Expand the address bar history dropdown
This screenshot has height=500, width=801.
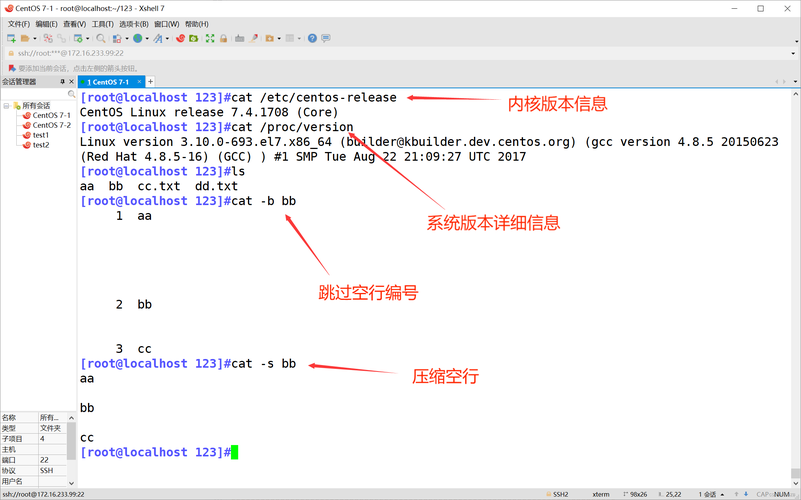793,53
